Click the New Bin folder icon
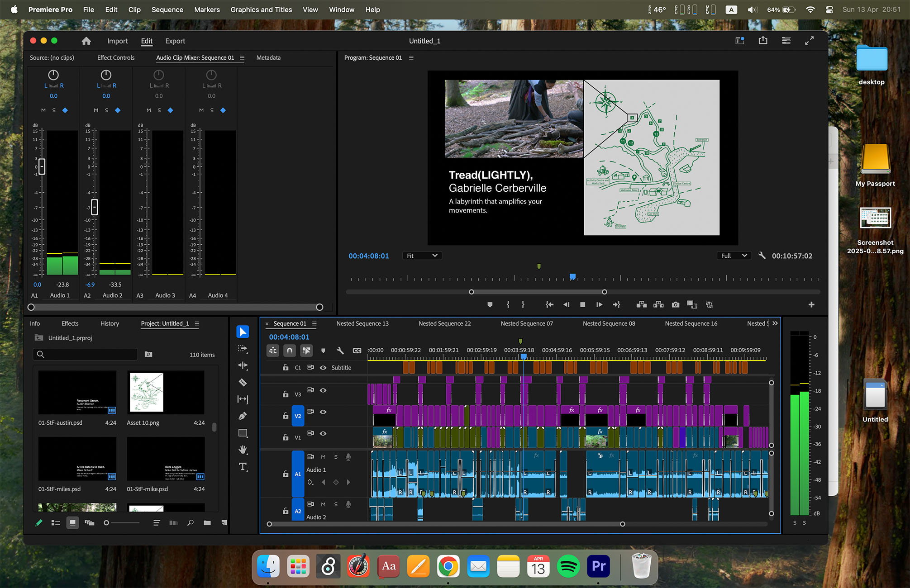Viewport: 910px width, 588px height. click(x=207, y=523)
